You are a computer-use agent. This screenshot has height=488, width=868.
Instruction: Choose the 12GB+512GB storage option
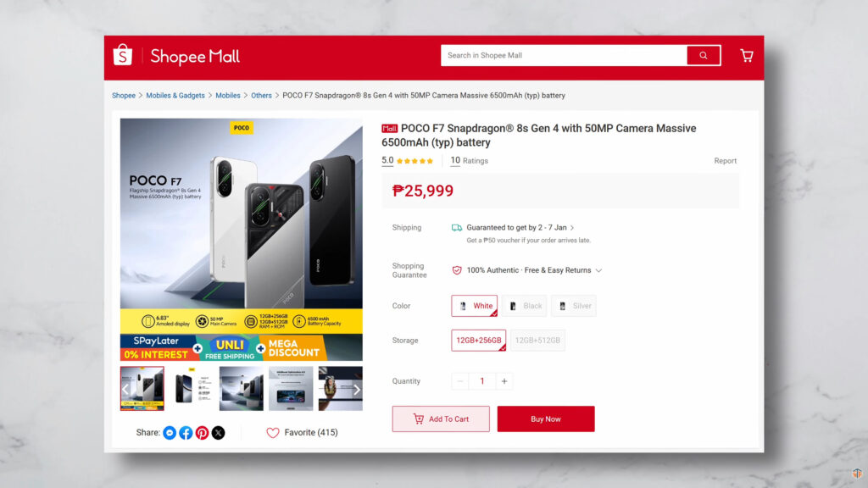537,341
